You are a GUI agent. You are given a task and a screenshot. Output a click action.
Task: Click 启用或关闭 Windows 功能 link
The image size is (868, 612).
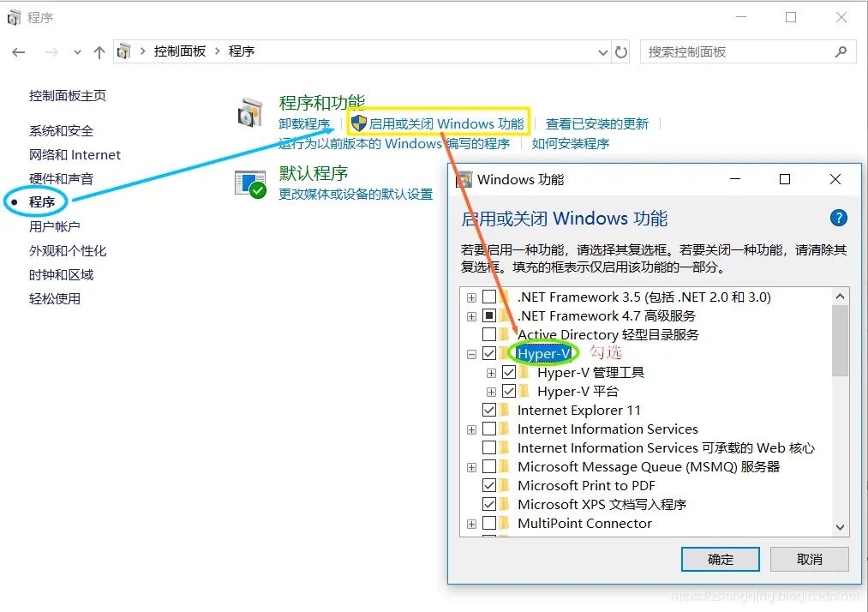(446, 124)
